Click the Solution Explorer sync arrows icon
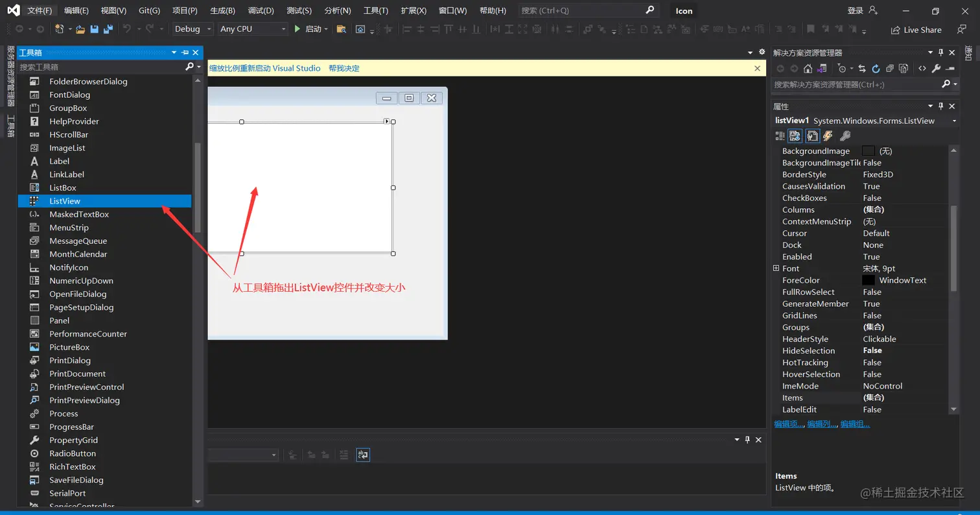Image resolution: width=980 pixels, height=515 pixels. tap(862, 68)
